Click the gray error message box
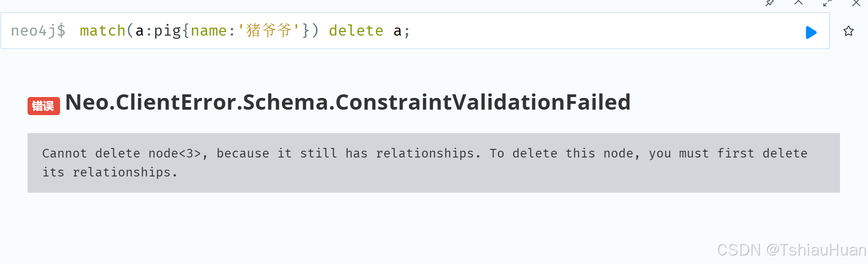This screenshot has width=868, height=264. coord(433,163)
